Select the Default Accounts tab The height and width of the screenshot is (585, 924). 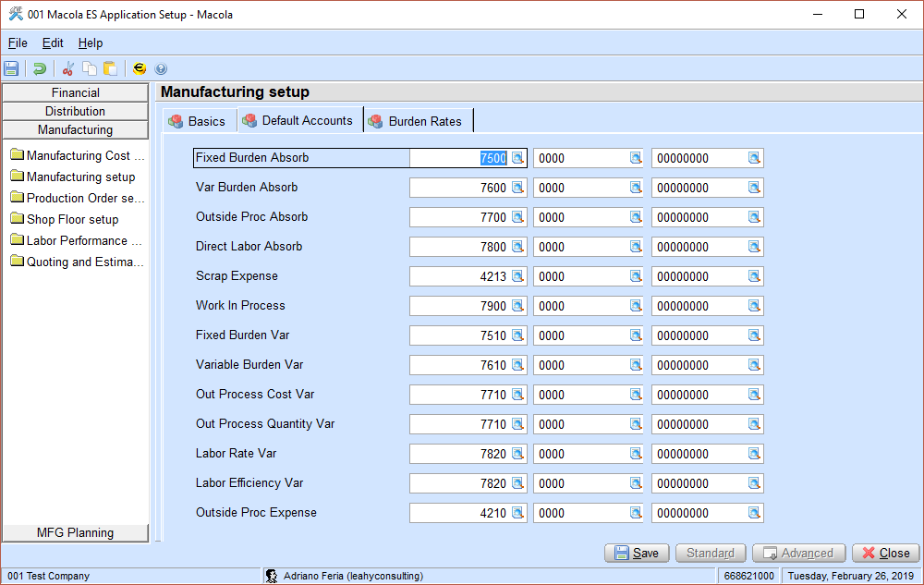[x=300, y=120]
